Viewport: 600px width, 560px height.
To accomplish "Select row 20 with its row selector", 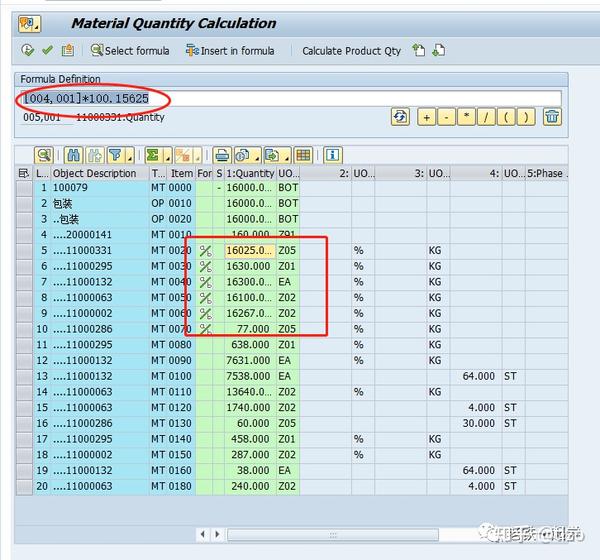I will point(24,487).
